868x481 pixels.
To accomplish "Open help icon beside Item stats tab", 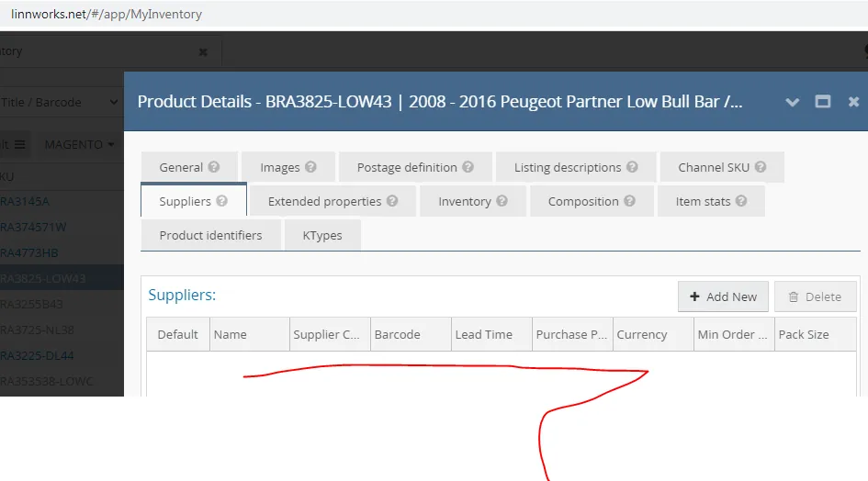I will [x=741, y=201].
